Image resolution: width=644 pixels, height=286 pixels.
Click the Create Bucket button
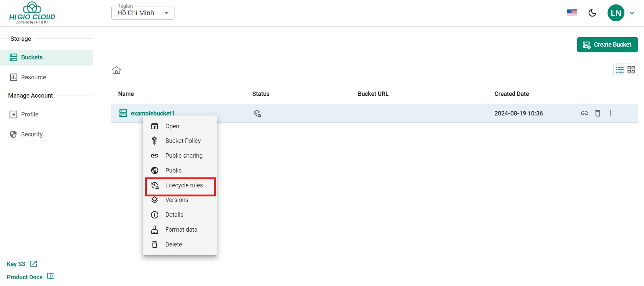607,45
